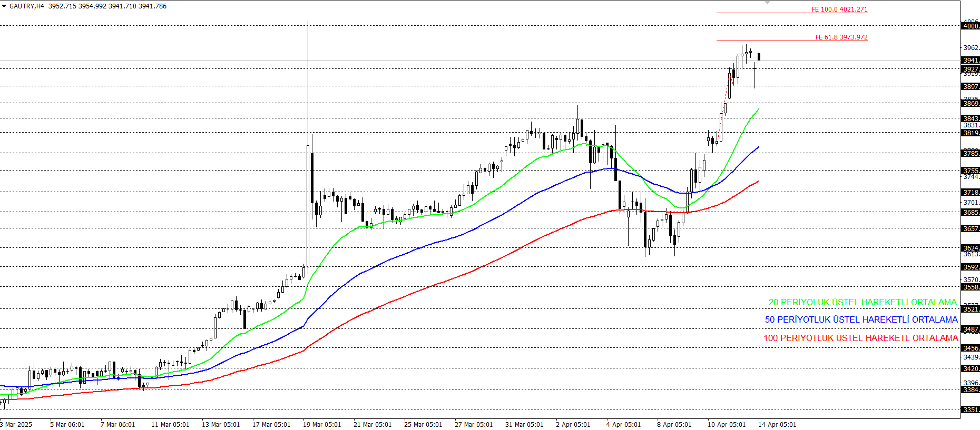Viewport: 980px width, 430px height.
Task: Click the 25 Mar 05:01 time label
Action: (423, 425)
